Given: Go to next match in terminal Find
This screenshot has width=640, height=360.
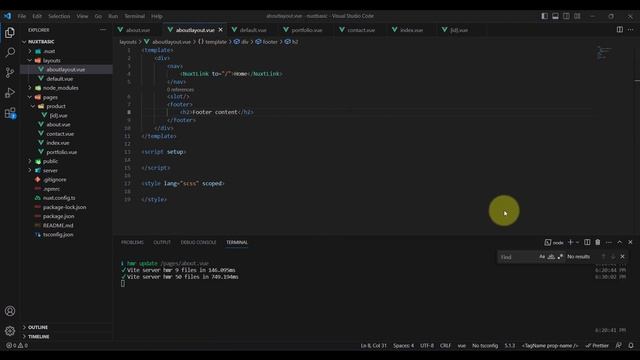Looking at the screenshot, I should [x=613, y=256].
